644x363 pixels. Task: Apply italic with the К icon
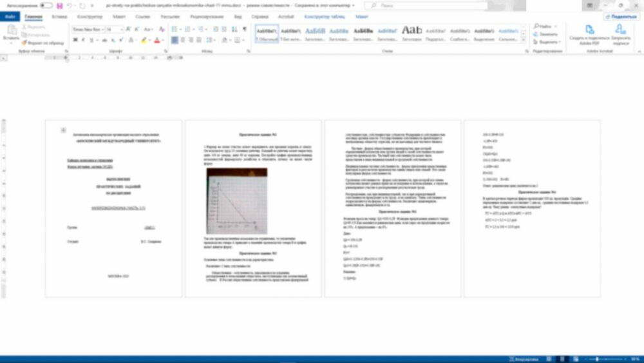click(x=83, y=40)
